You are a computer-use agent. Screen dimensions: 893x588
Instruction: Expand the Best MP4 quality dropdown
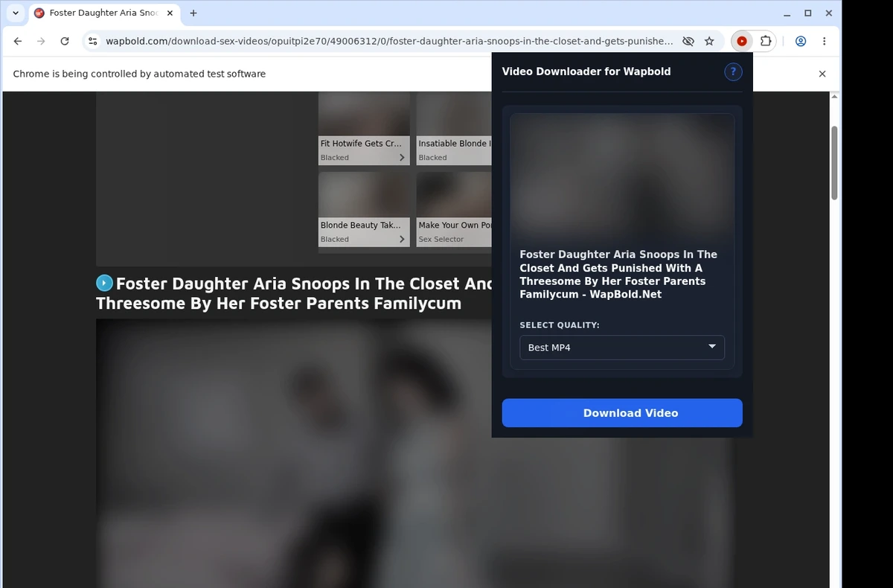pyautogui.click(x=622, y=348)
